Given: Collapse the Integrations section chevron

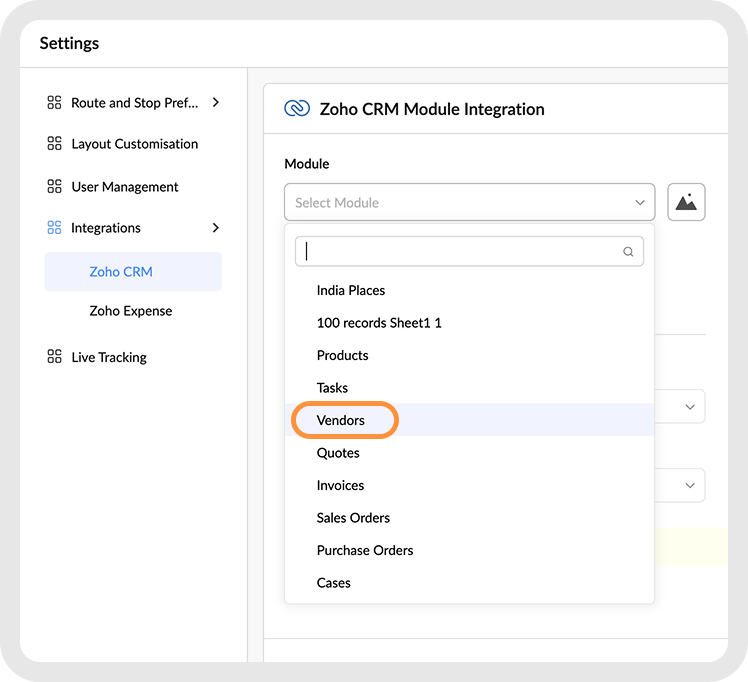Looking at the screenshot, I should 216,228.
